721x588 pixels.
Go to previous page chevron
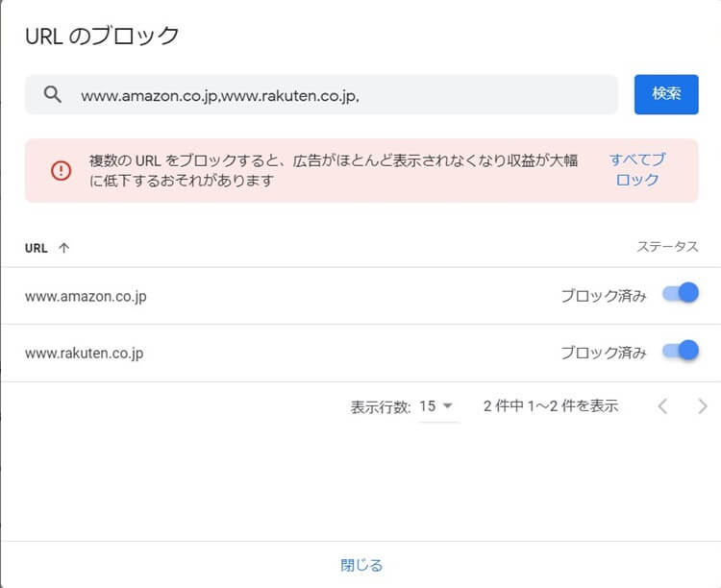click(x=662, y=406)
